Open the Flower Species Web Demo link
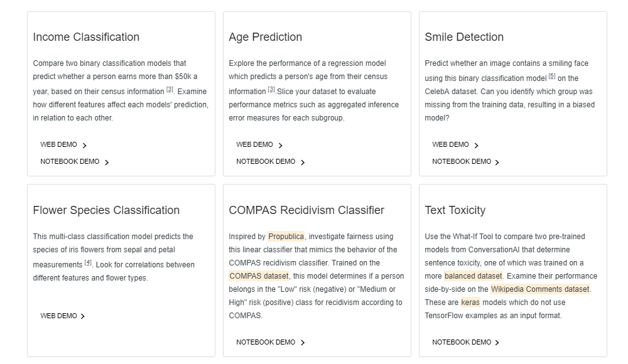628x364 pixels. (58, 316)
